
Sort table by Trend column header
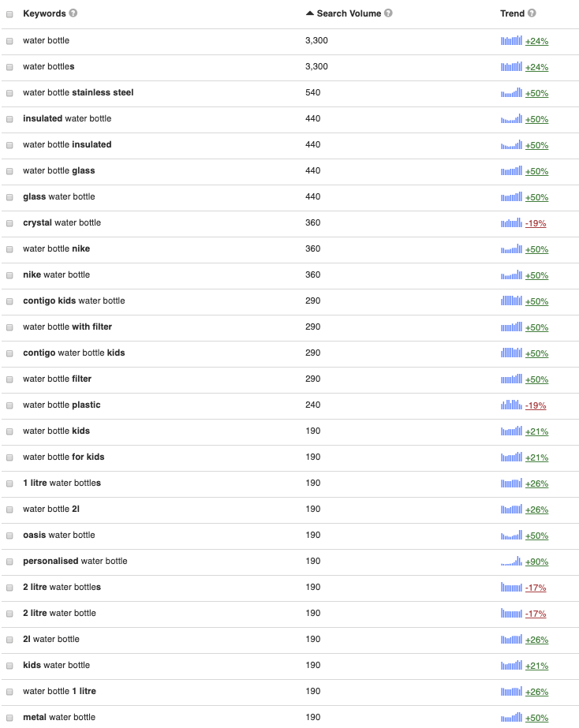pyautogui.click(x=512, y=13)
